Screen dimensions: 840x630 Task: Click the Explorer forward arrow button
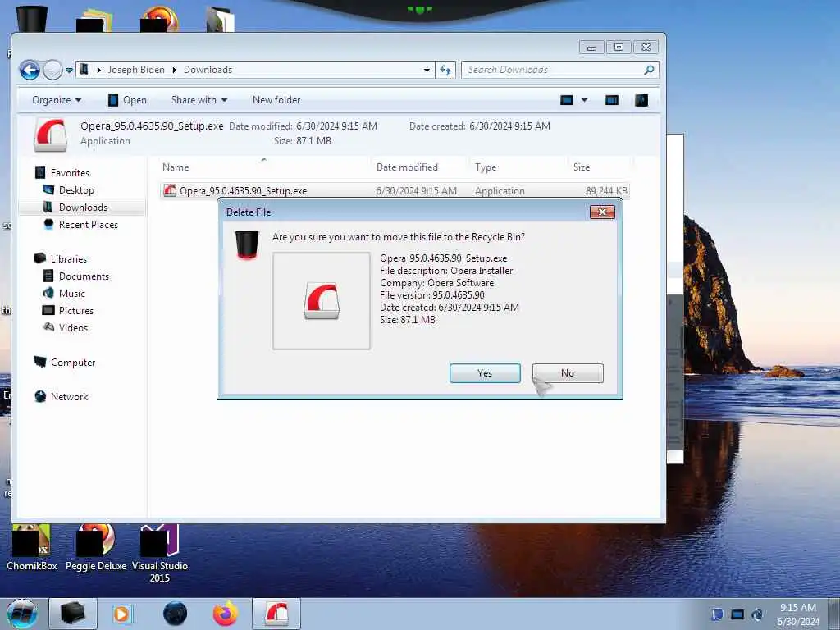52,70
